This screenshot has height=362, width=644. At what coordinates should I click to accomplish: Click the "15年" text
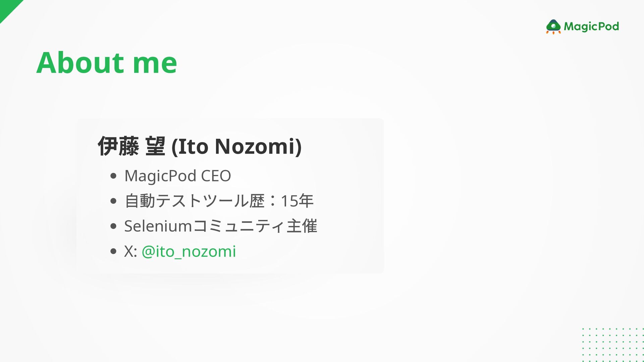[x=297, y=201]
